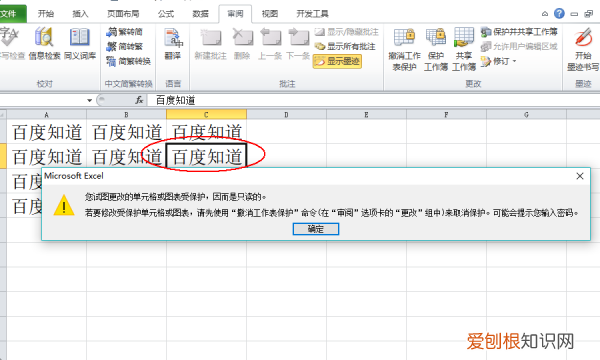Viewport: 600px width, 360px height.
Task: Select column A header
Action: (46, 114)
